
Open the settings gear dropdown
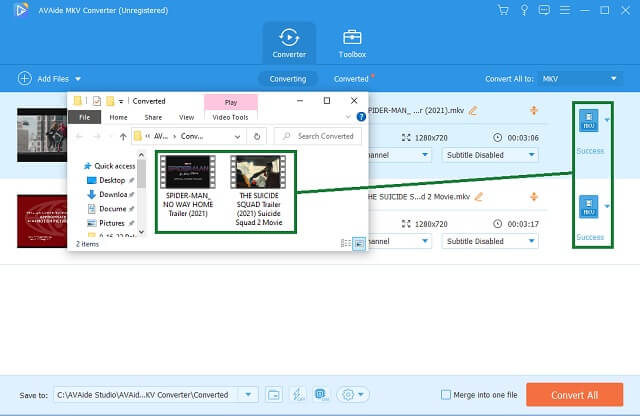(x=353, y=395)
